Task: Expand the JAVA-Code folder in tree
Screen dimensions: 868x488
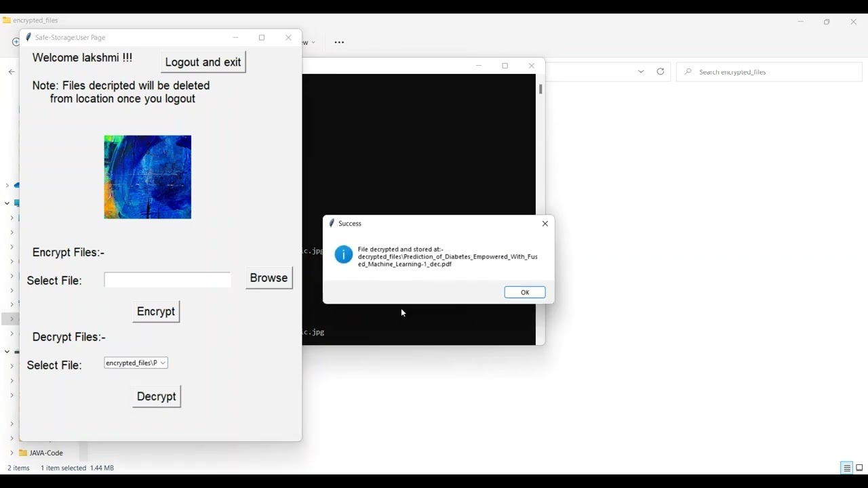Action: click(12, 453)
